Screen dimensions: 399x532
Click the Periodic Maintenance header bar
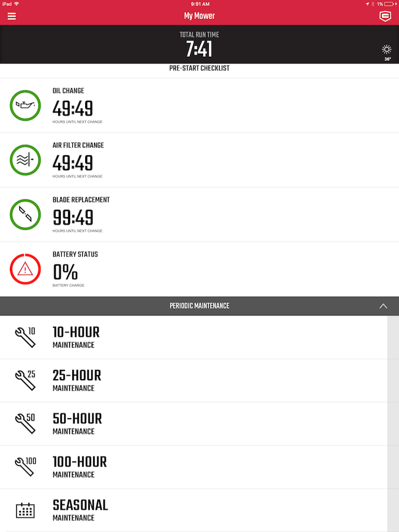coord(199,306)
